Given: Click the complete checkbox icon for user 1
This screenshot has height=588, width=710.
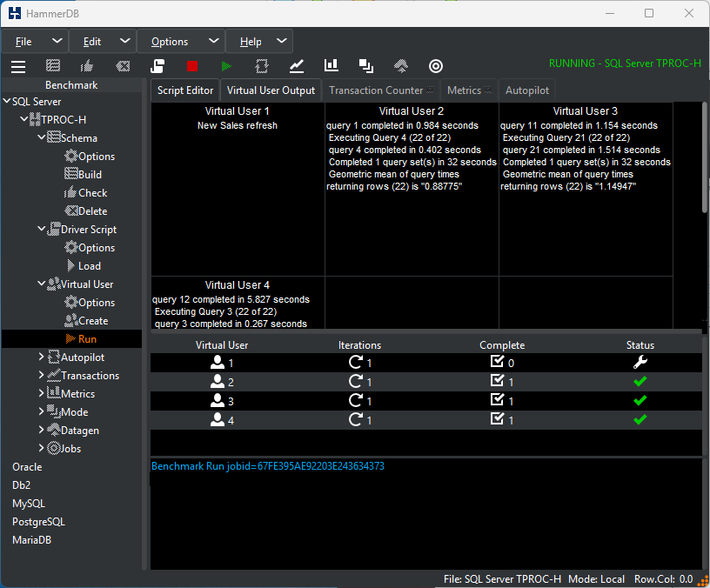Looking at the screenshot, I should tap(497, 361).
